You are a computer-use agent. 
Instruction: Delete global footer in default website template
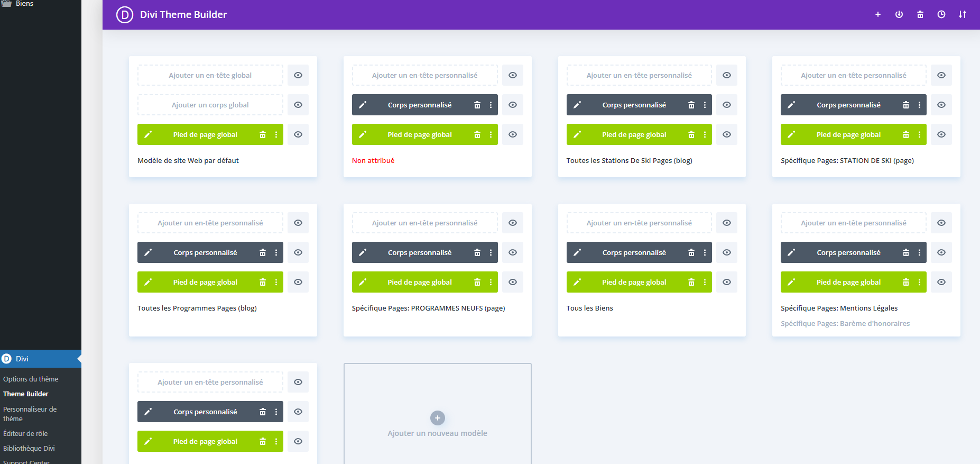263,134
